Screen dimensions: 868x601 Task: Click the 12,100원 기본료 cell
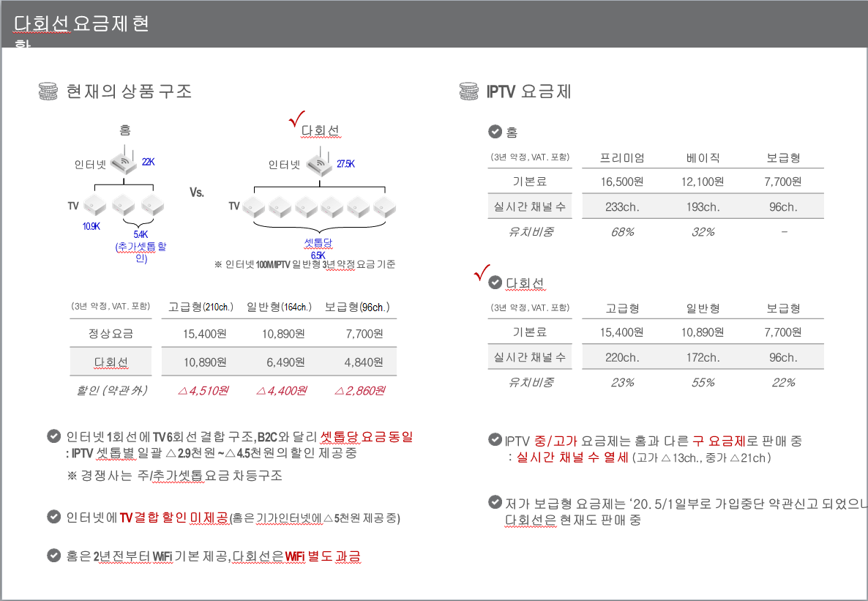pos(703,182)
